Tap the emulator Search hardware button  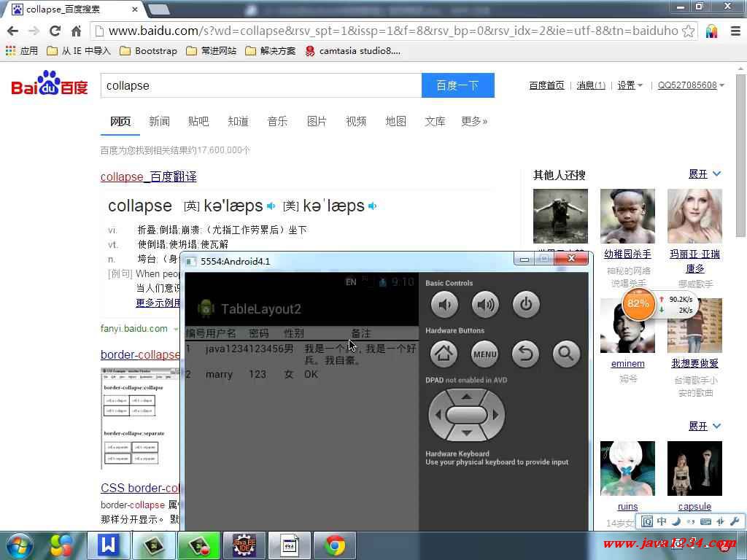tap(566, 354)
